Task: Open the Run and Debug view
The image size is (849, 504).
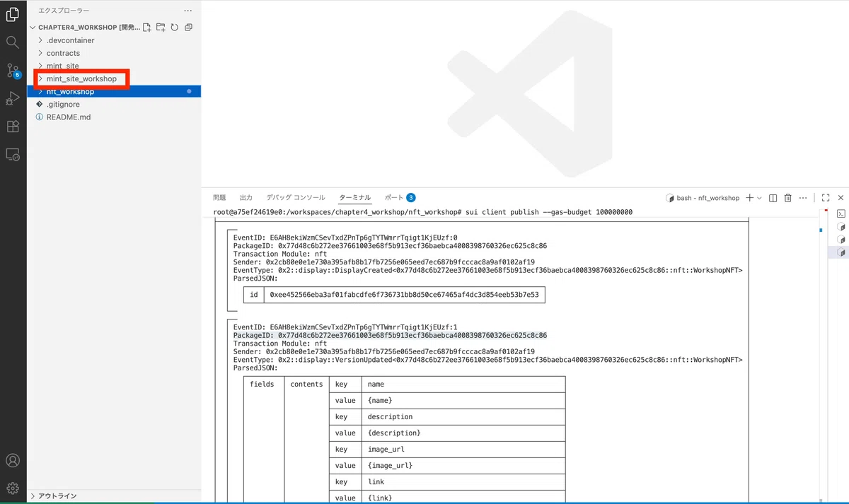Action: 13,98
